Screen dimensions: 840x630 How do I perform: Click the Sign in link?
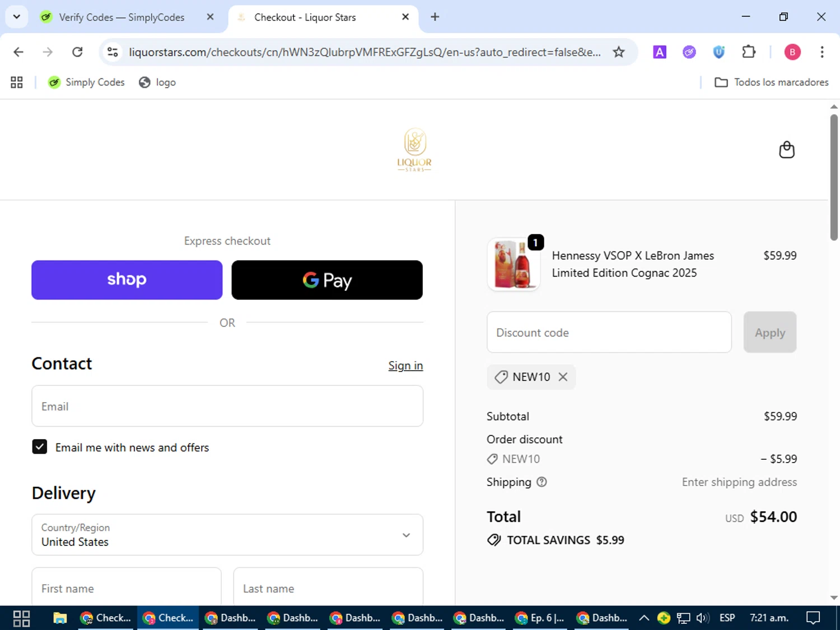pos(405,366)
